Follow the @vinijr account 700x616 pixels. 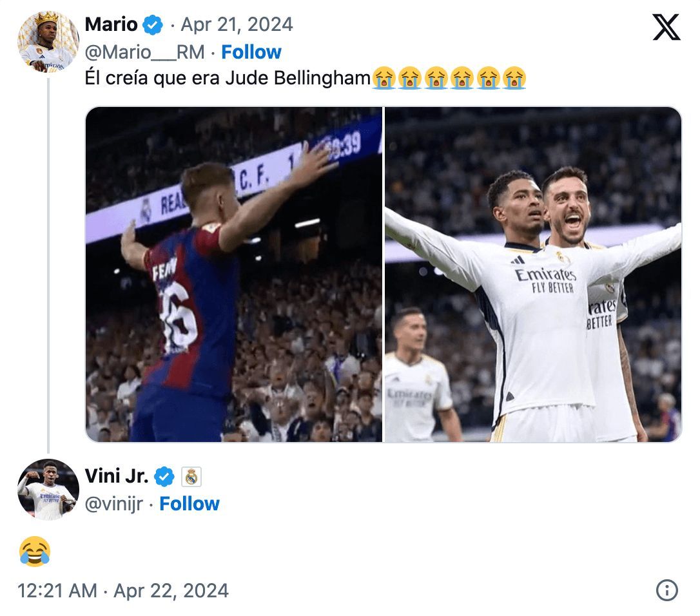point(189,504)
